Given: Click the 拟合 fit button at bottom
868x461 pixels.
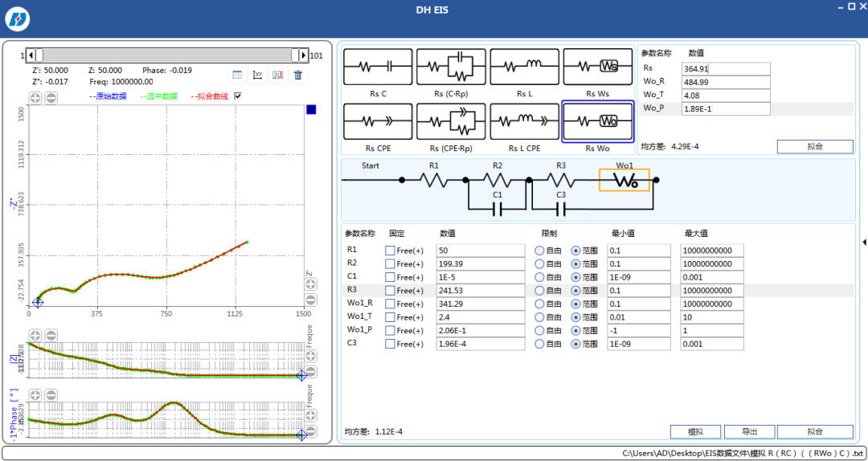Looking at the screenshot, I should point(815,431).
